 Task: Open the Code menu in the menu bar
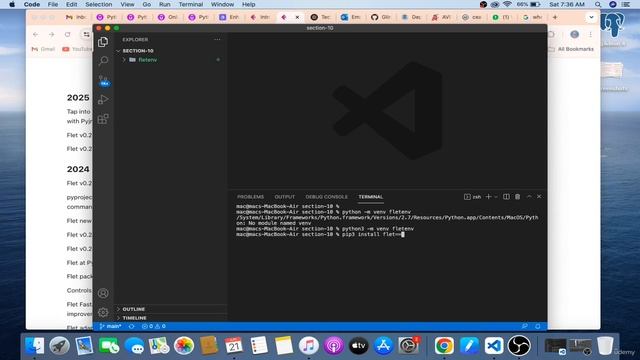pyautogui.click(x=32, y=4)
